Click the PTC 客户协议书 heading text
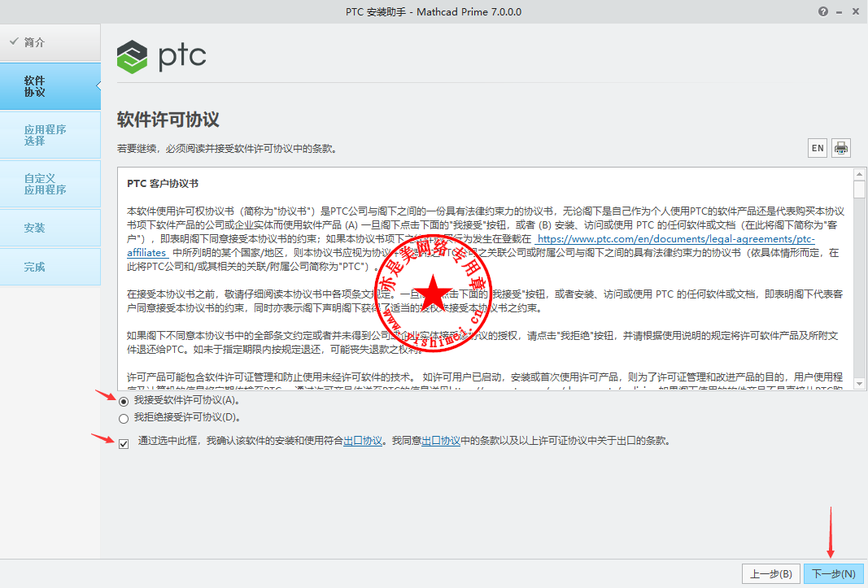 pos(163,184)
